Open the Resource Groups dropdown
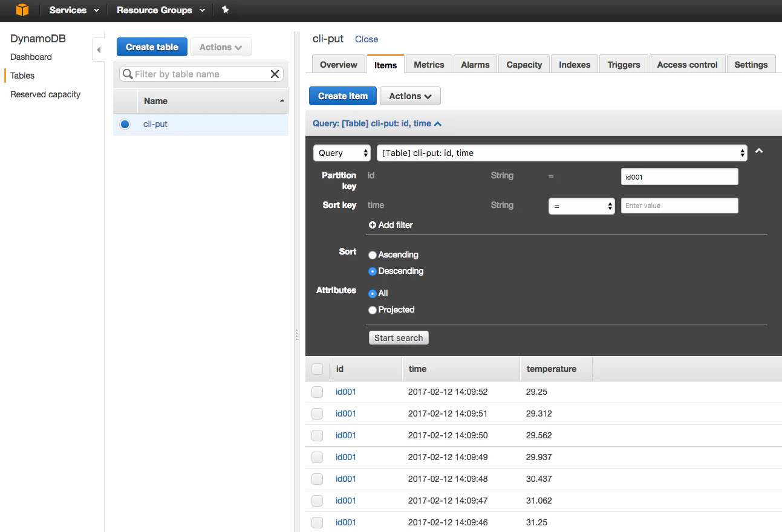 click(x=161, y=10)
